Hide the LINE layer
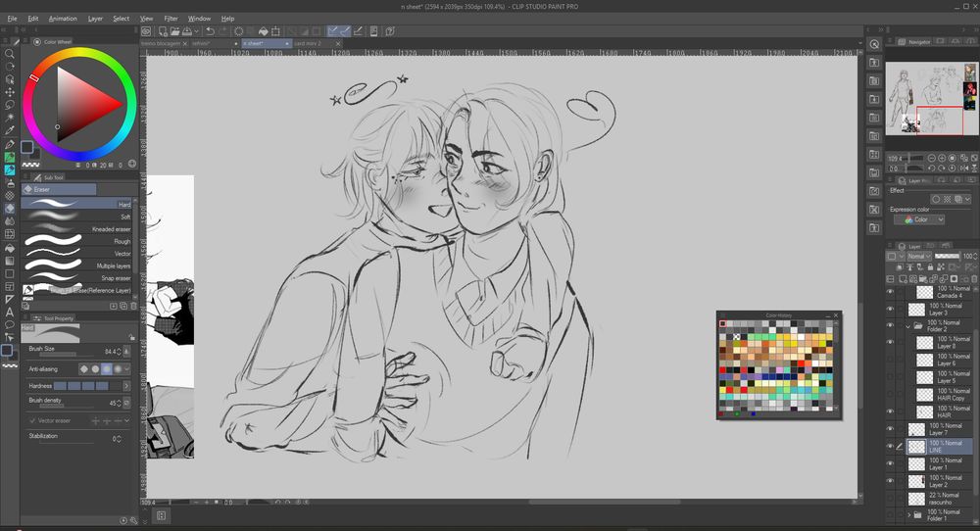Viewport: 980px width, 531px height. point(890,446)
